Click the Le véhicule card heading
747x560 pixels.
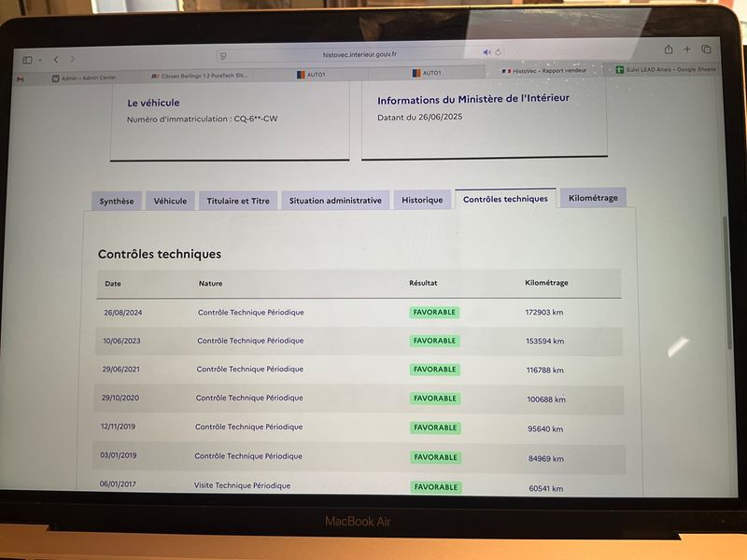[x=153, y=103]
